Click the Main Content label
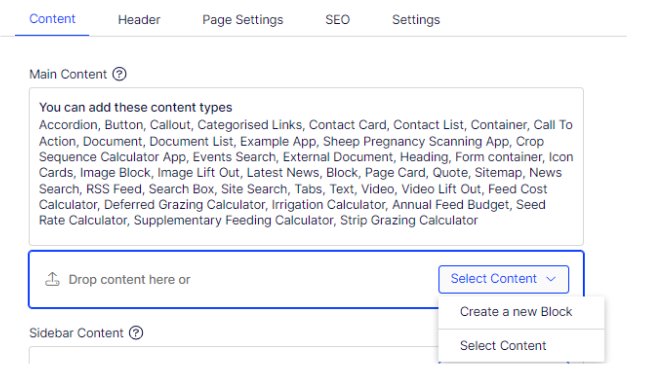 (68, 74)
